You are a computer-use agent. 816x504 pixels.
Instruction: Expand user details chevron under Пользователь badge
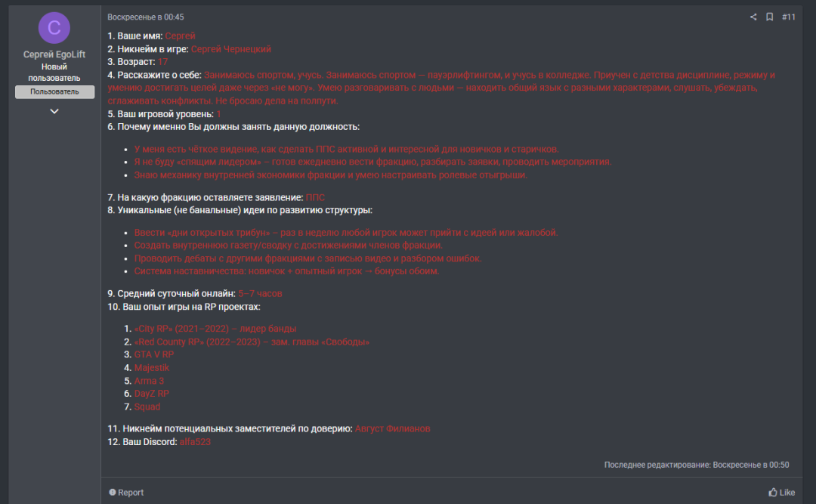[x=54, y=111]
